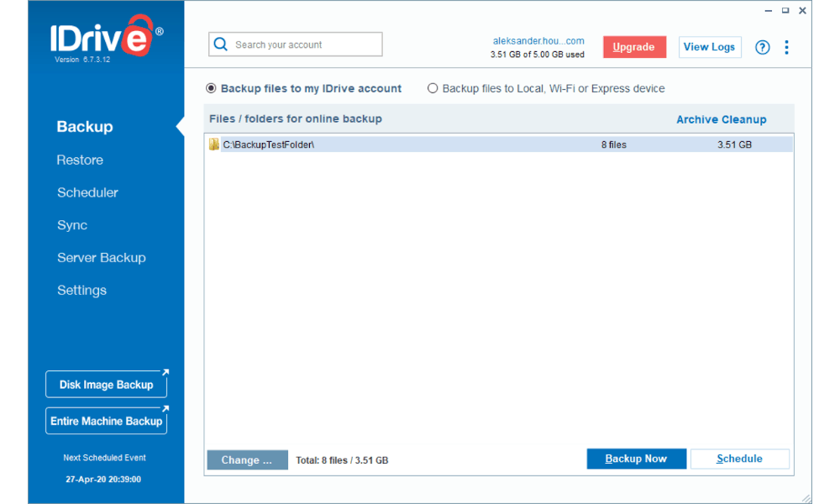This screenshot has height=504, width=840.
Task: Switch to the Sync section
Action: [x=71, y=225]
